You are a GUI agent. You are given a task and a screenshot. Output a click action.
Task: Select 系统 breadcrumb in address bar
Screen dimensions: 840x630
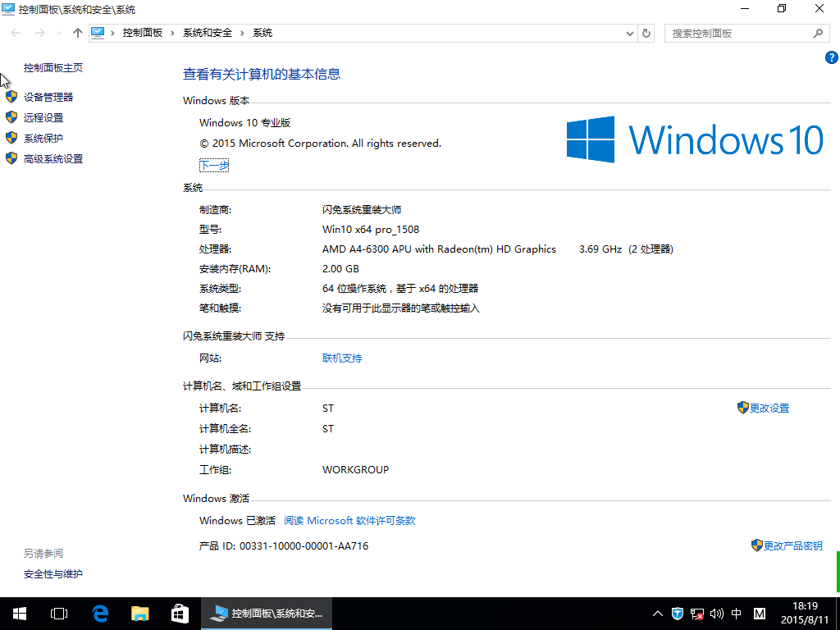pyautogui.click(x=262, y=33)
